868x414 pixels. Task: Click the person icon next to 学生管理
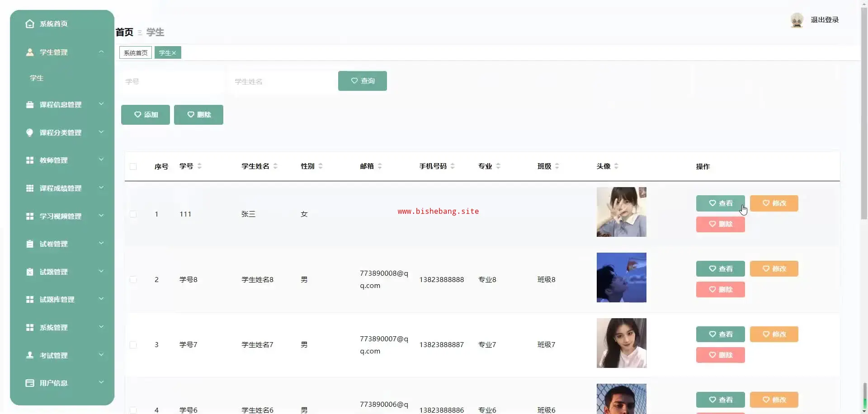point(30,52)
